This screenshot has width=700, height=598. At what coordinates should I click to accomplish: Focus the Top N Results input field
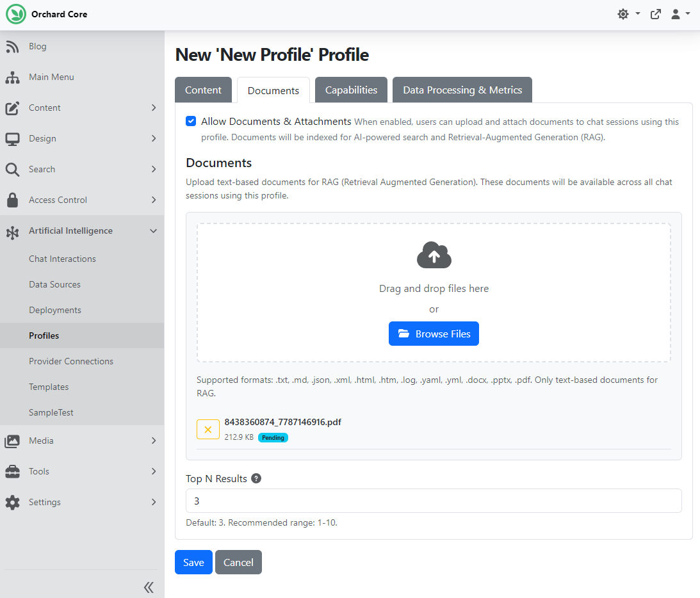(x=434, y=501)
